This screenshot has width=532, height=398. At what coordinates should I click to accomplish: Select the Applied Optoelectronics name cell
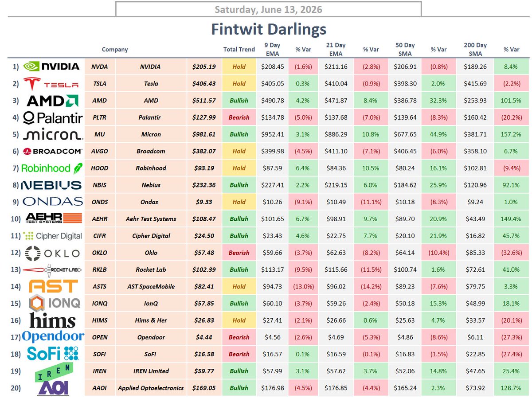click(151, 388)
